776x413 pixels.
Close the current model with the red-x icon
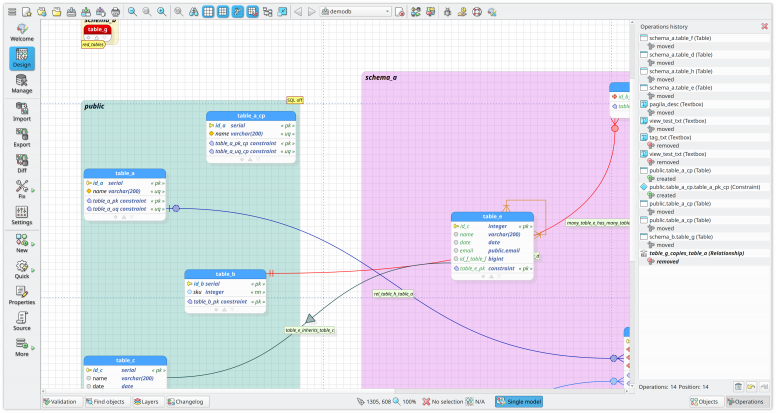point(400,11)
